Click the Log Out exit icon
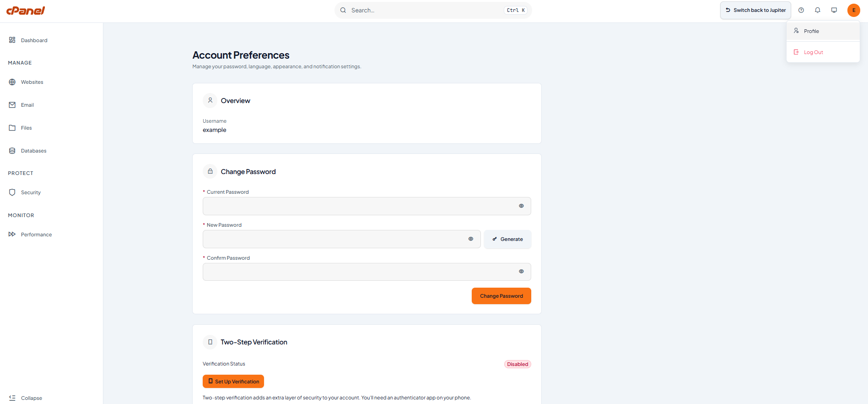Image resolution: width=868 pixels, height=404 pixels. coord(796,52)
